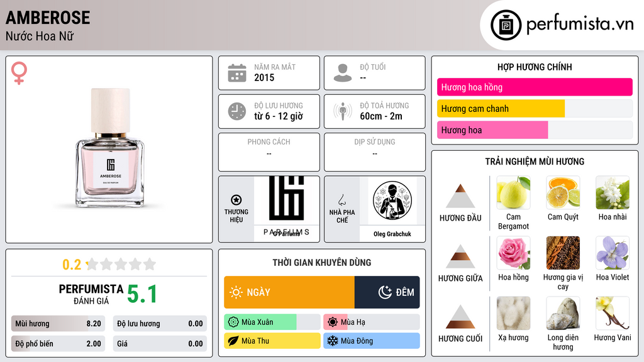644x362 pixels.
Task: Click the calendar icon beside Năm ra mắt
Action: click(x=237, y=73)
